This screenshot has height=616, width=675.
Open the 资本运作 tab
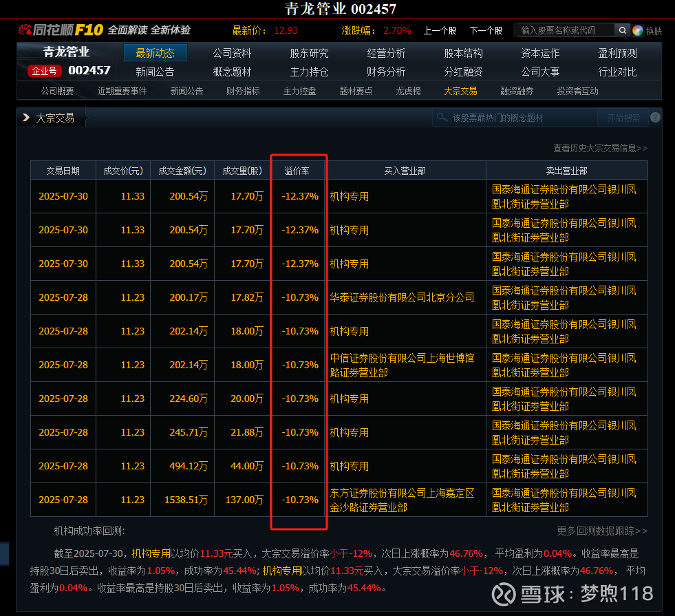(540, 53)
